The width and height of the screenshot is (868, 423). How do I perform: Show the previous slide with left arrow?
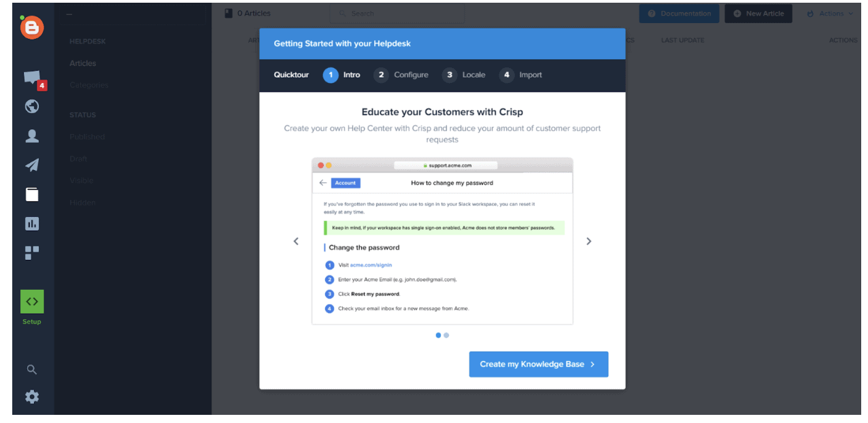(296, 241)
